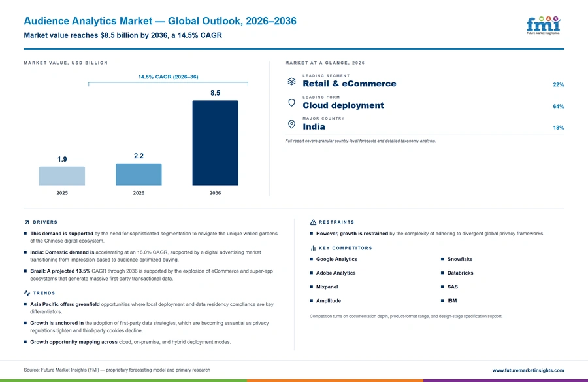This screenshot has height=382, width=588.
Task: Click Amplitude in competitors list
Action: pos(328,300)
